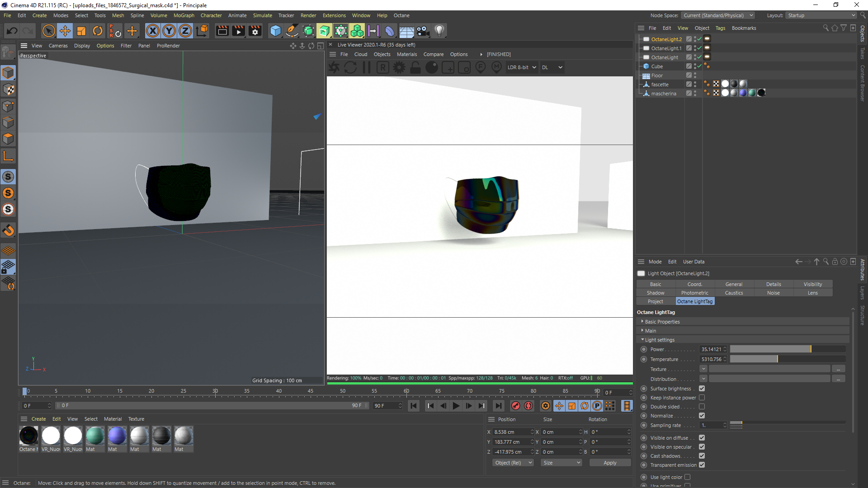The height and width of the screenshot is (488, 868).
Task: Select the mascherina object in tree
Action: pyautogui.click(x=663, y=94)
